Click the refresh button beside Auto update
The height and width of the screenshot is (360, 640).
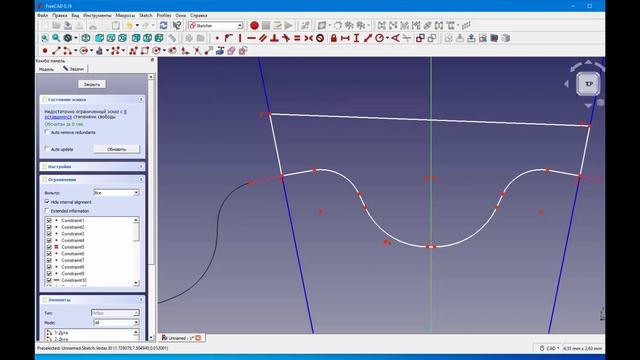pos(116,149)
